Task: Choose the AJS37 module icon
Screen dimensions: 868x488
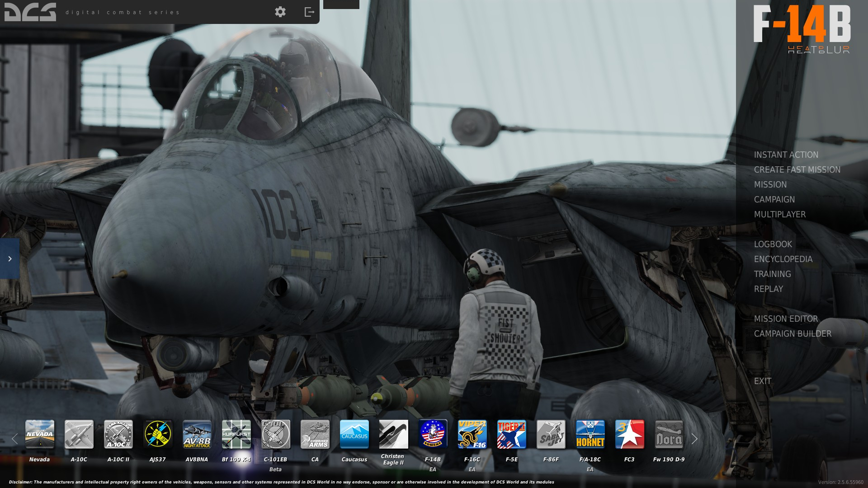Action: click(x=158, y=434)
